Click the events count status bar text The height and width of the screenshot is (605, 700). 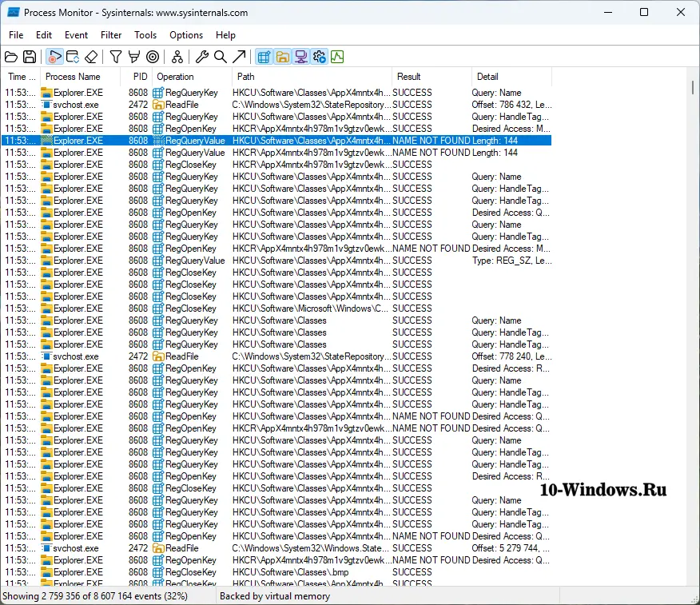coord(95,596)
